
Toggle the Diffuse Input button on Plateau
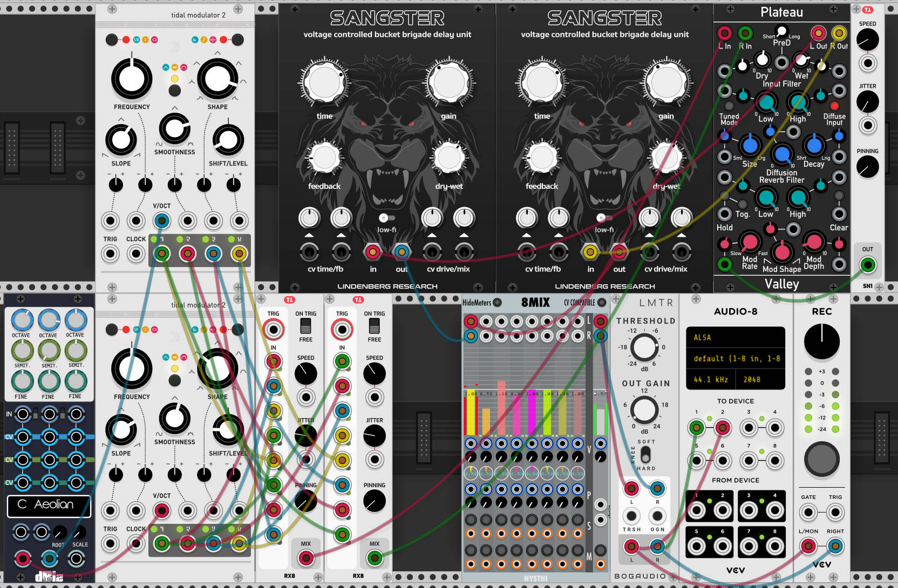point(834,106)
